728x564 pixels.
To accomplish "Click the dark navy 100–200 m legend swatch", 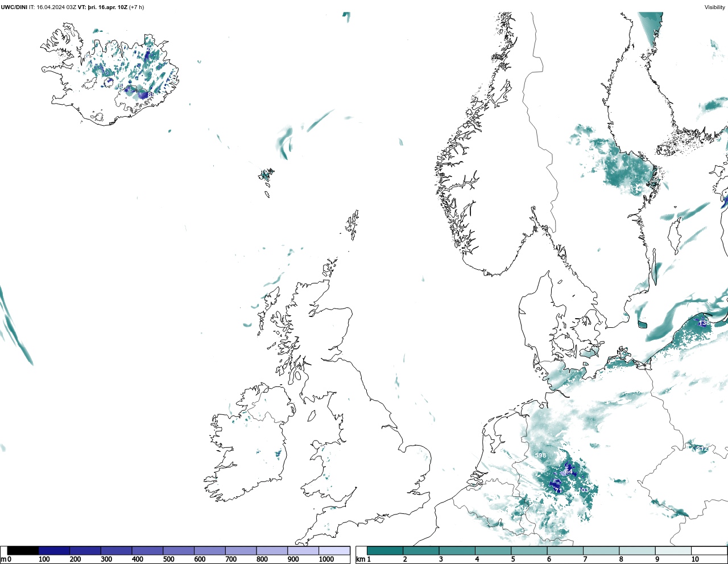I will [54, 551].
